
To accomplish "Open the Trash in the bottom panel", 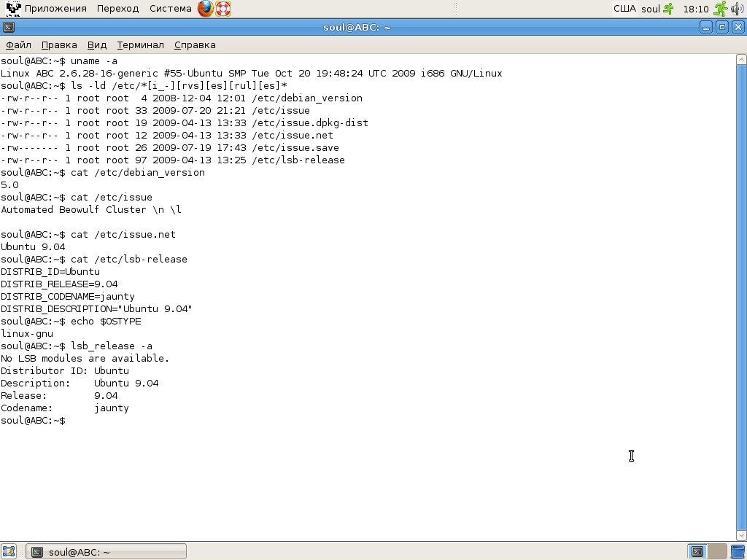I will pos(738,551).
